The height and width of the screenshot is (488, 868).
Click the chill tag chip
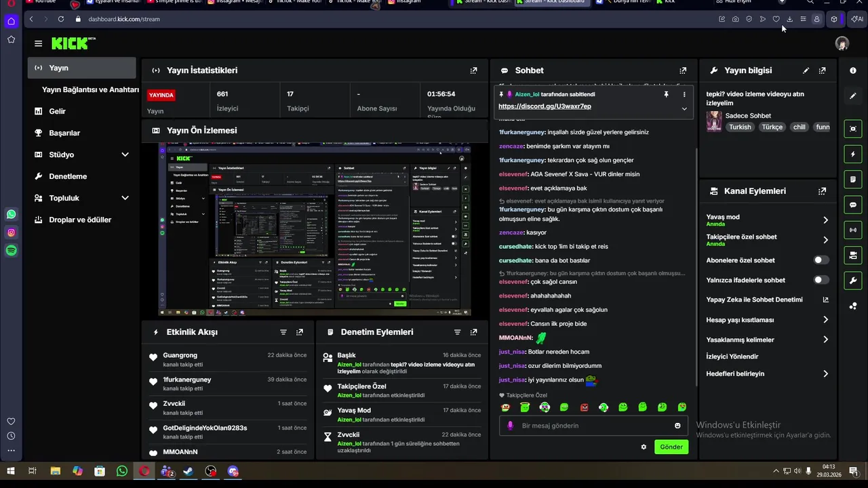tap(800, 127)
